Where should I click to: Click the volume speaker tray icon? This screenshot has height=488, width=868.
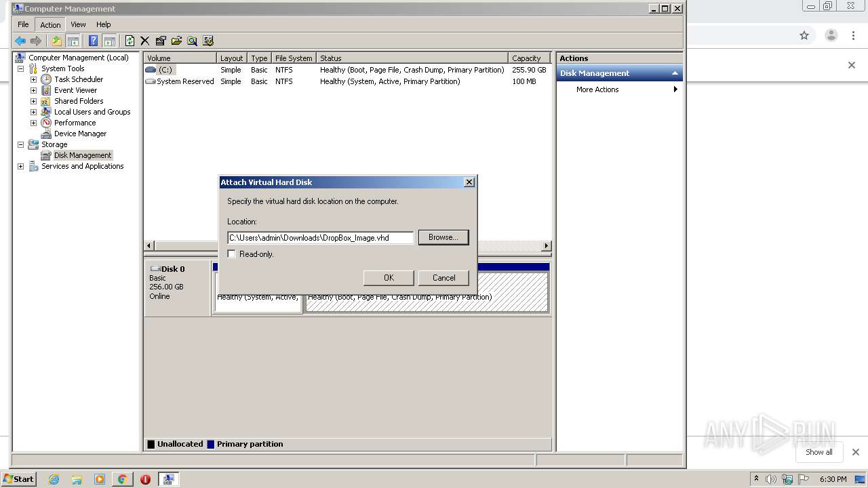tap(771, 479)
